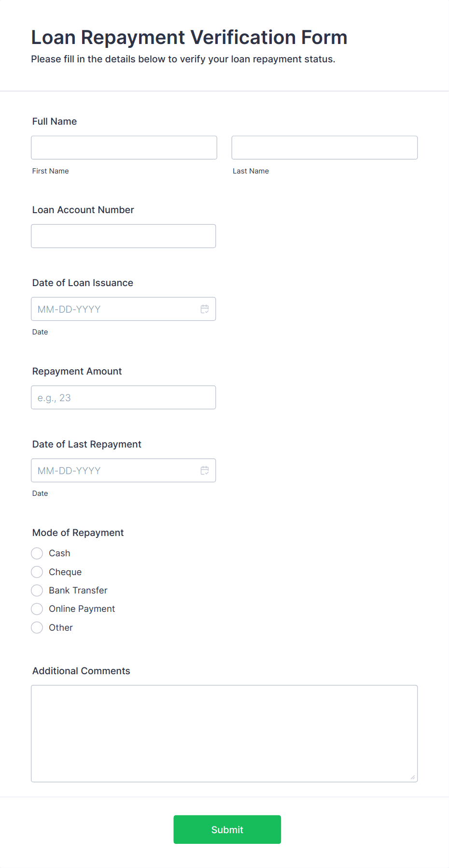
Task: Click the Loan Repayment Verification Form heading
Action: pos(189,37)
